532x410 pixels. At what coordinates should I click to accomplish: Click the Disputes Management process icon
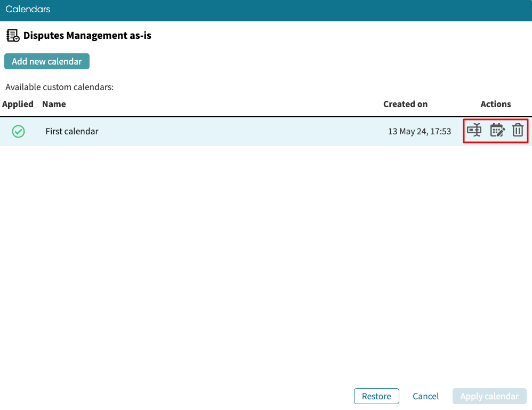pyautogui.click(x=13, y=35)
